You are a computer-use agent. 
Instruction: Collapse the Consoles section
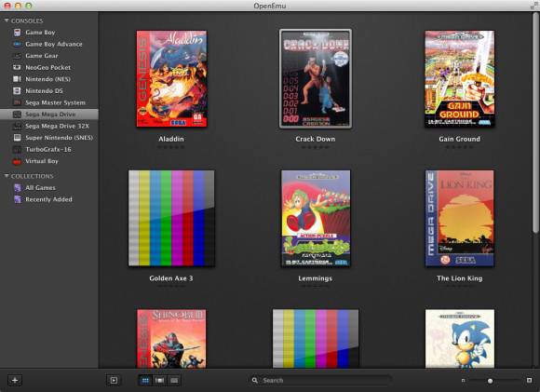pyautogui.click(x=7, y=20)
